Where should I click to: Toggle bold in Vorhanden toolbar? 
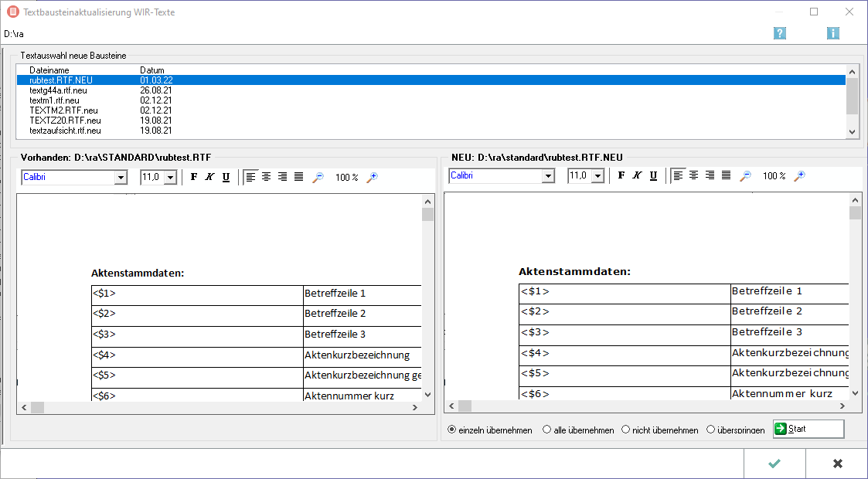(x=194, y=177)
